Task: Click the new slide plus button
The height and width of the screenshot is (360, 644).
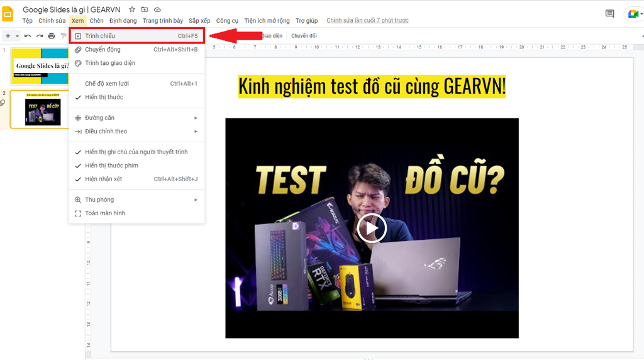Action: (8, 36)
